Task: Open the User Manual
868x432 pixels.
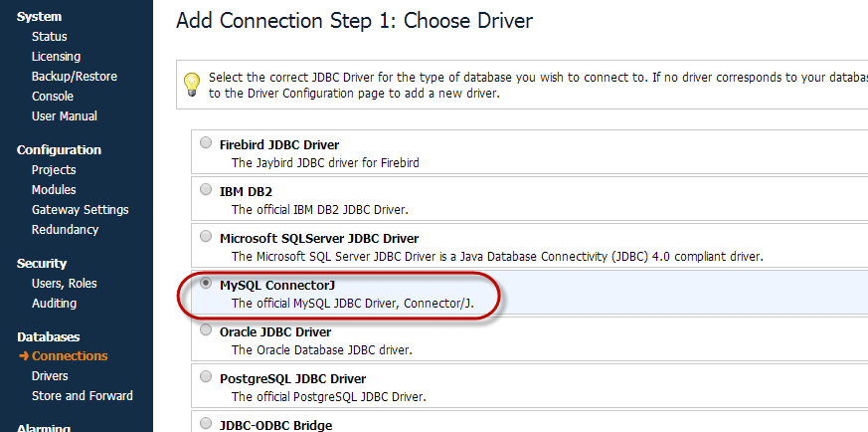Action: [65, 116]
